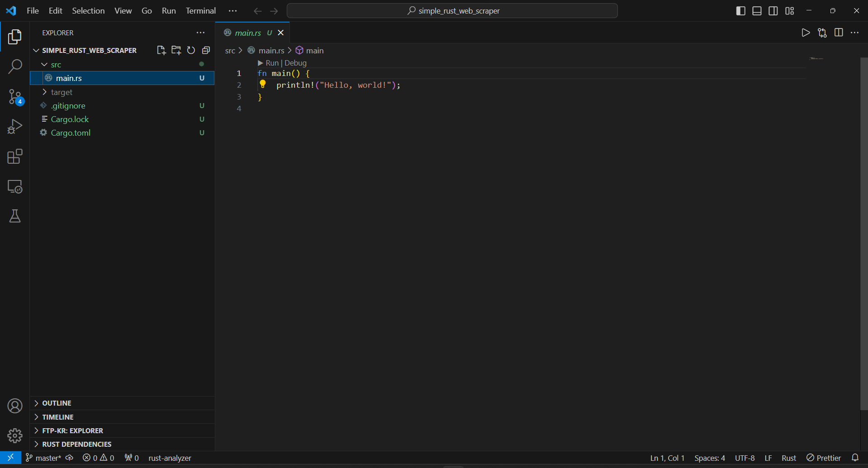The image size is (868, 468).
Task: Open the Run and Debug view
Action: 15,127
